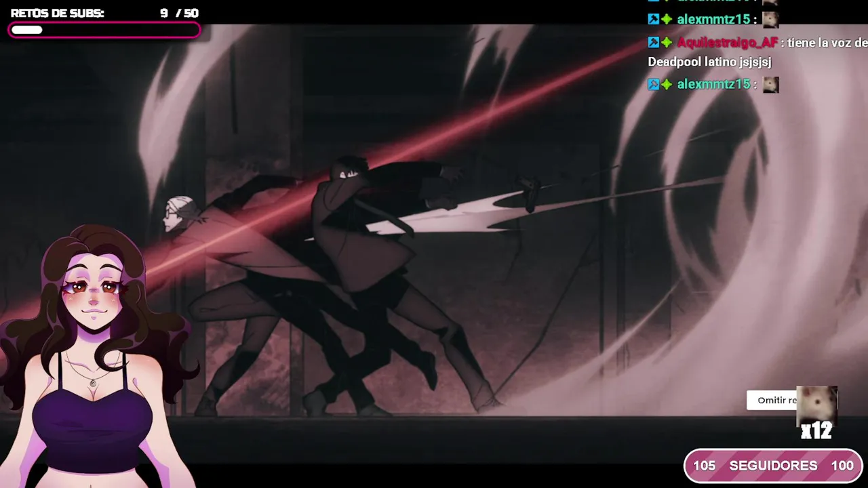Screen dimensions: 868x488
Task: Open alexmmtz15 username above the Aquilestraigo_AF message
Action: pos(714,20)
